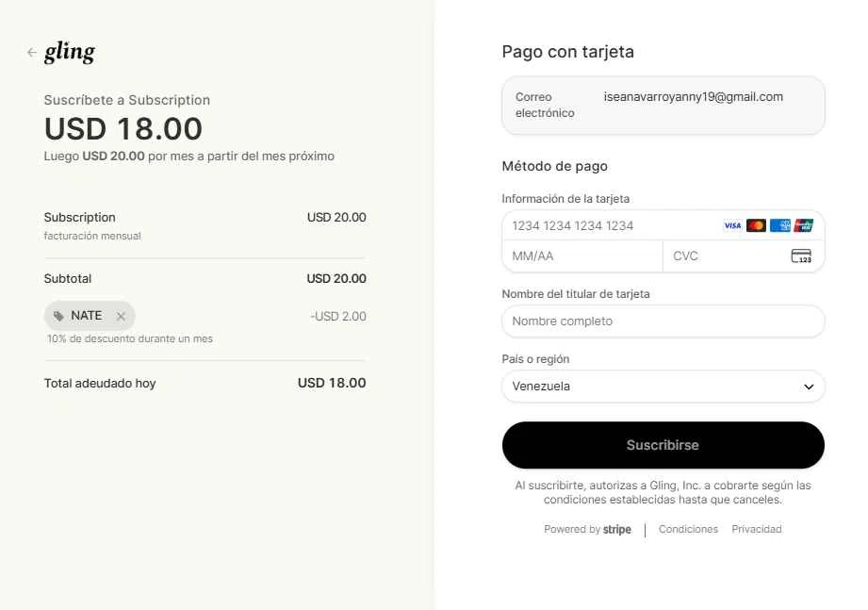Click the Mastercard logo

756,225
